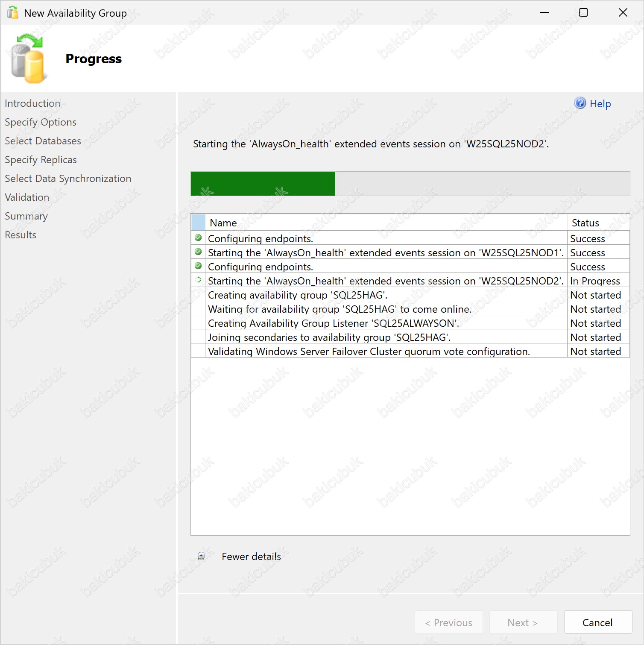Viewport: 644px width, 645px height.
Task: Click the green progress bar
Action: point(263,184)
